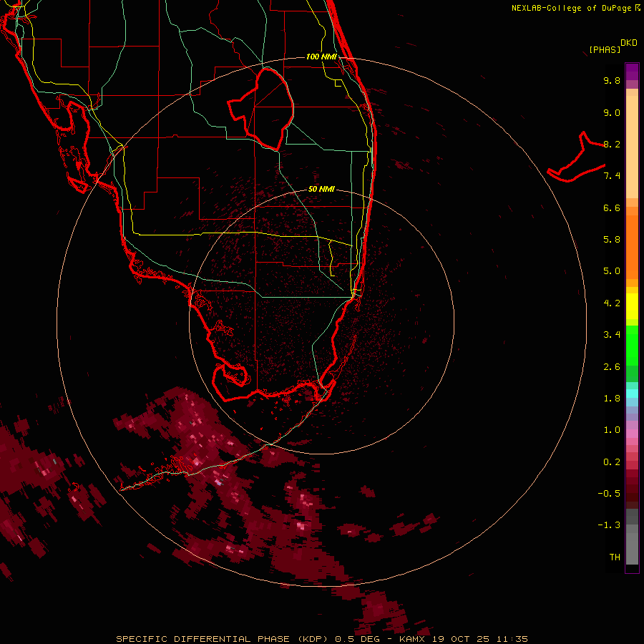Click the yellow band of the color scale

click(x=632, y=306)
